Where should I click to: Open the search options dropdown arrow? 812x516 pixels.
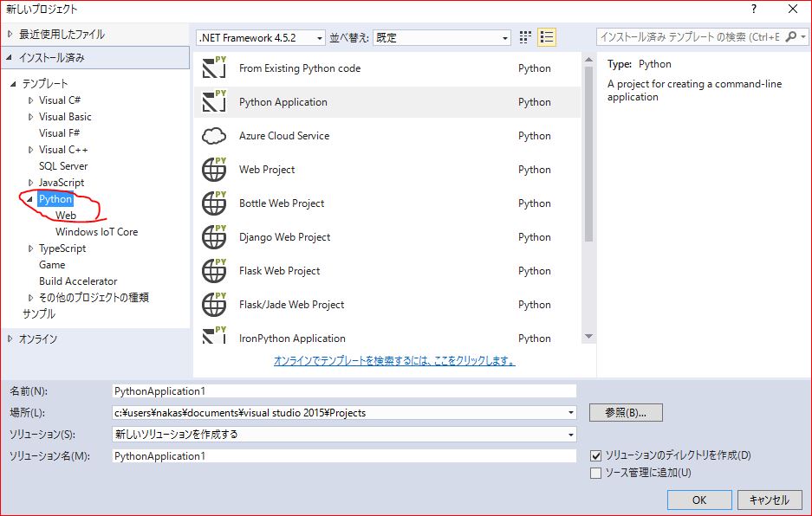(x=803, y=36)
